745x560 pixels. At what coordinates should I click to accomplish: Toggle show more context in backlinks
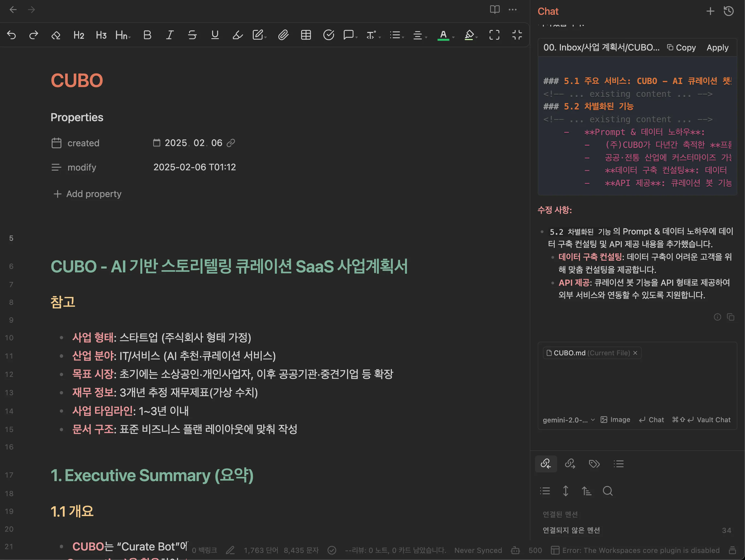566,491
